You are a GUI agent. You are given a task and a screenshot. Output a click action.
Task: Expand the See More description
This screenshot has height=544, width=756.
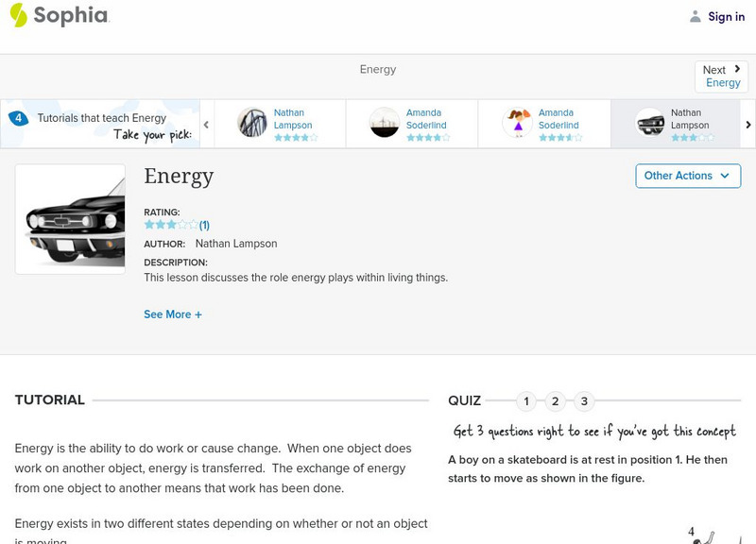tap(172, 314)
